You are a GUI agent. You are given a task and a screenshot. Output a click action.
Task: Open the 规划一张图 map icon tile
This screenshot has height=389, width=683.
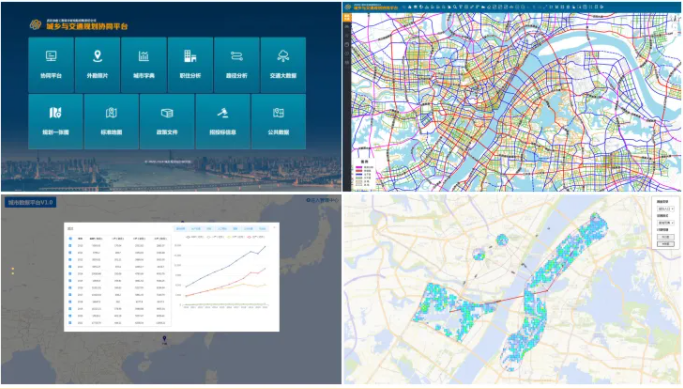point(55,122)
